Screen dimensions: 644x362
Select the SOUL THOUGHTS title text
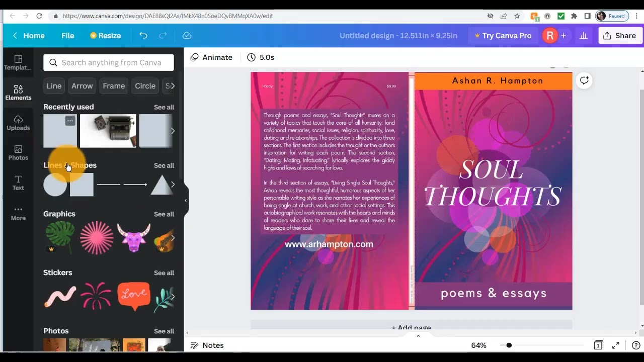point(493,183)
